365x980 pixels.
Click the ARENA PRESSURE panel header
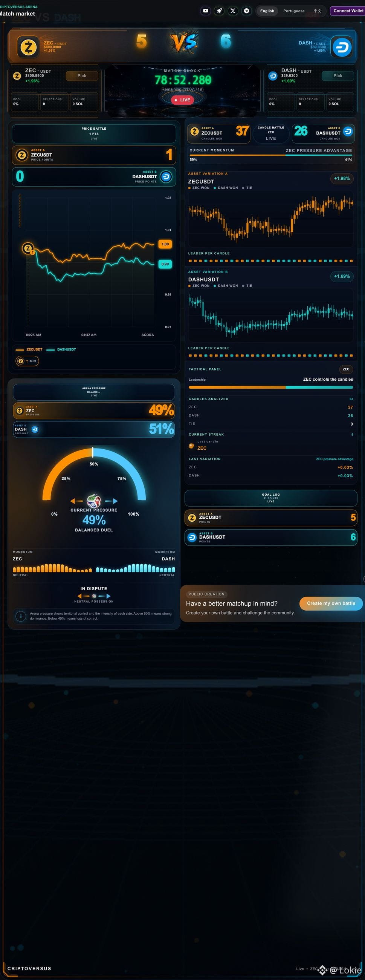click(94, 392)
